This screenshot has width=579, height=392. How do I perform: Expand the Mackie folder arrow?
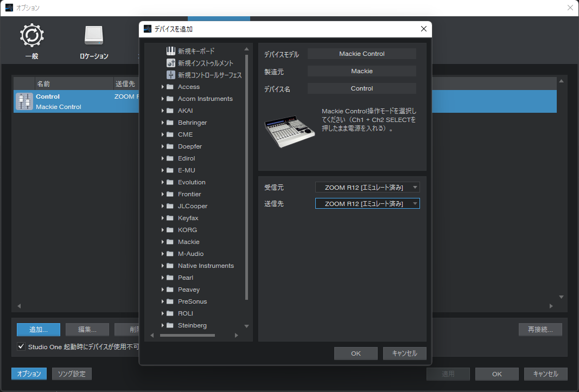162,242
